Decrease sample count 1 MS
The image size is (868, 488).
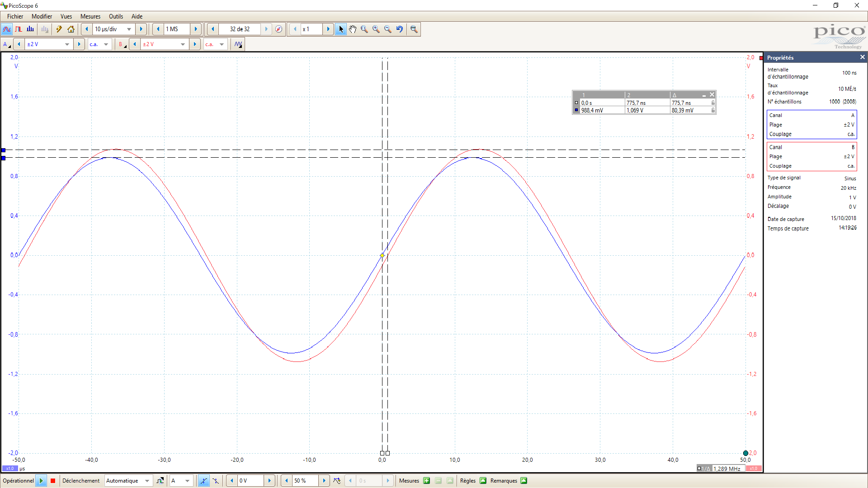[158, 29]
